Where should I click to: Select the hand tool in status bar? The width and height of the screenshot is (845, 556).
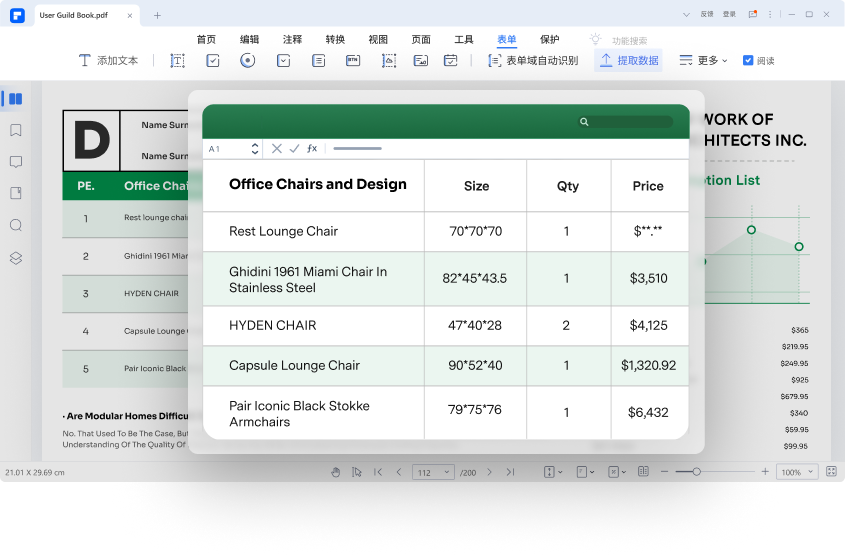pyautogui.click(x=335, y=472)
